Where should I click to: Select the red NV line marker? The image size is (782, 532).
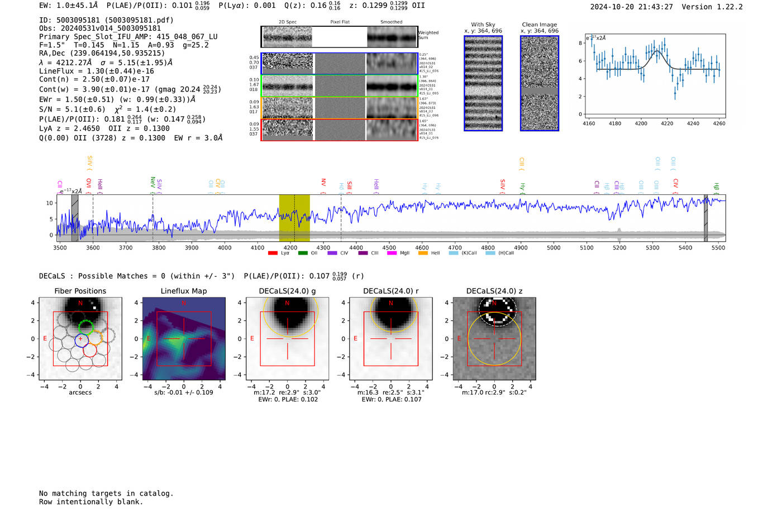[x=323, y=186]
